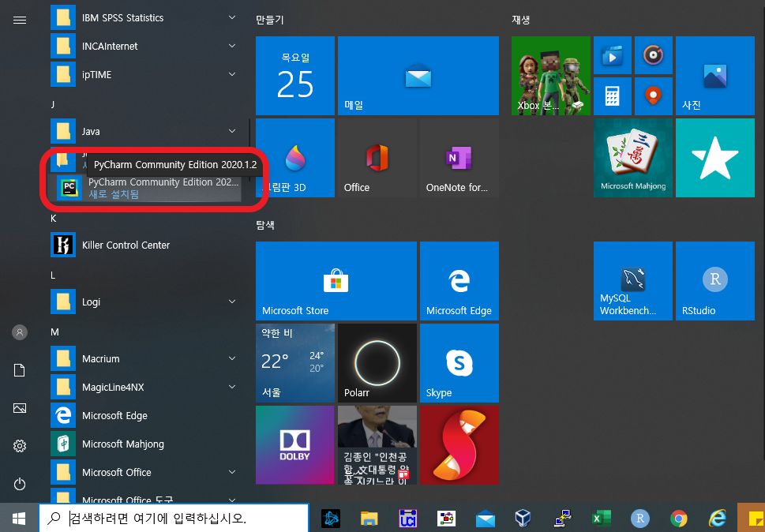Expand the MagicLine4NX folder
Screen dimensions: 765x532
tap(145, 387)
